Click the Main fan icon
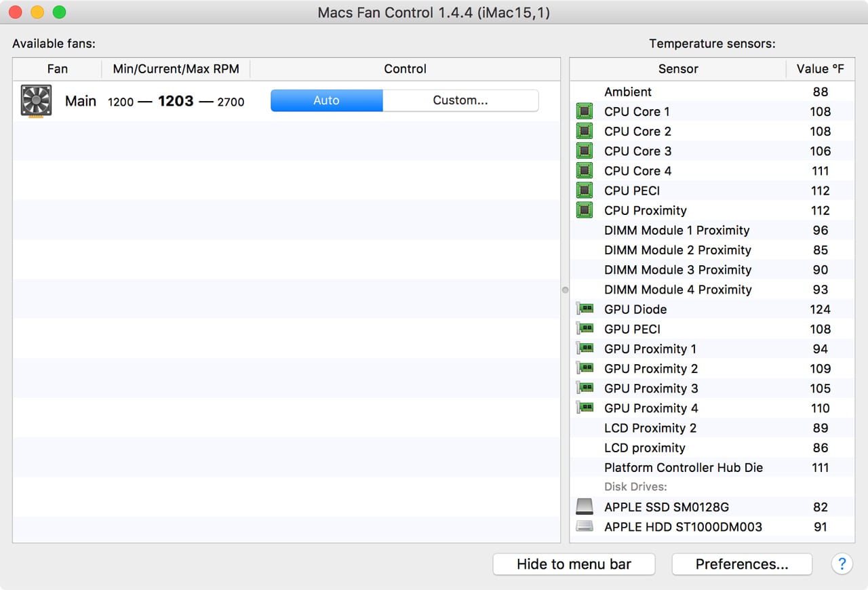Screen dimensions: 868x590 tap(36, 101)
